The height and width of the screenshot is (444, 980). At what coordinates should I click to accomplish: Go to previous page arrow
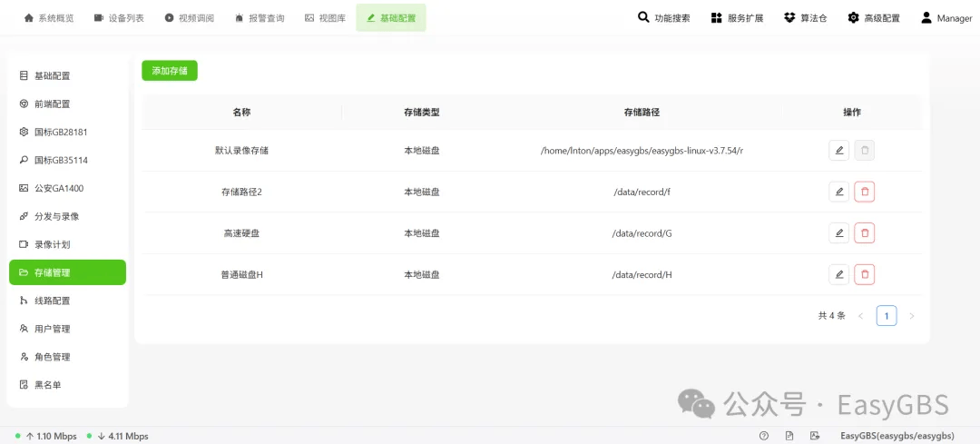pos(860,316)
